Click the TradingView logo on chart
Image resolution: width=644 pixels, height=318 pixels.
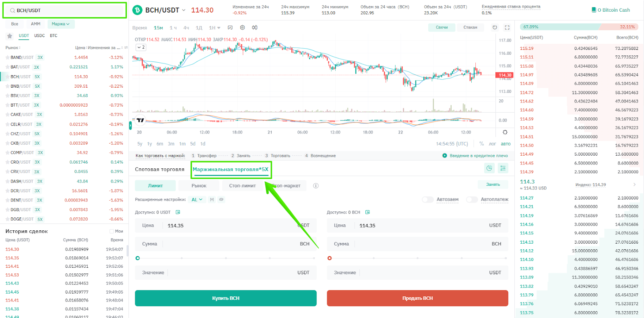click(x=140, y=120)
